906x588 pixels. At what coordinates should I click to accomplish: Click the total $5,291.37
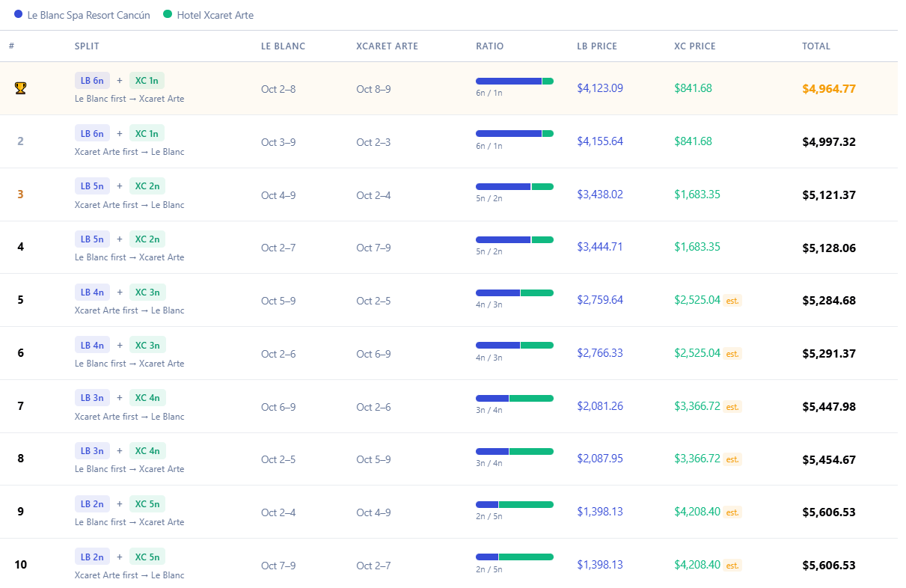pyautogui.click(x=829, y=354)
